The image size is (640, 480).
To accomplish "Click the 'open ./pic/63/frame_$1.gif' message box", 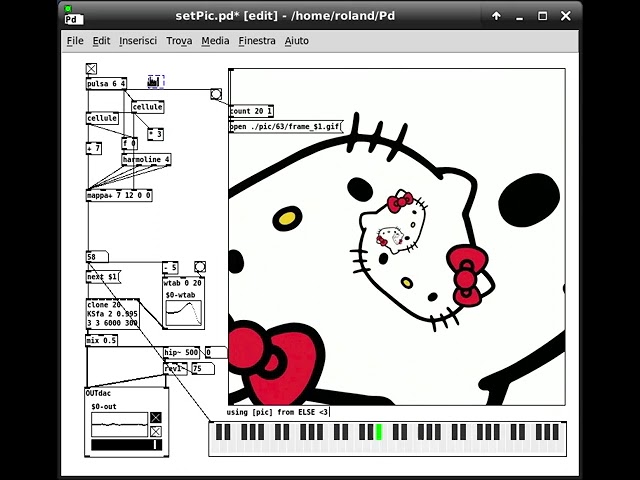I will click(x=286, y=127).
